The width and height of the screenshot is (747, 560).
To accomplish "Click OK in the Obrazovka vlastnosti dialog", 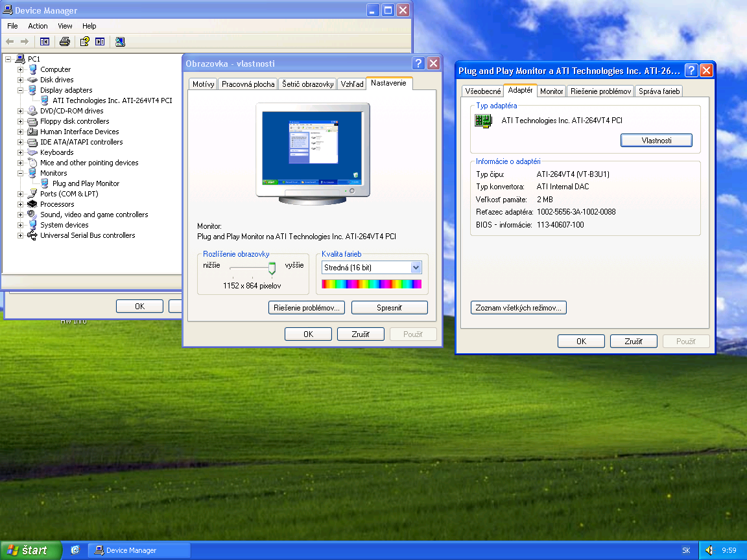I will click(308, 334).
